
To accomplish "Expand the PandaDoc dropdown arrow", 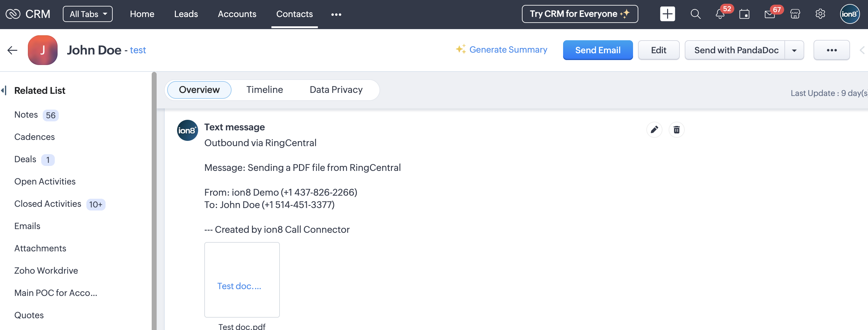I will 794,50.
